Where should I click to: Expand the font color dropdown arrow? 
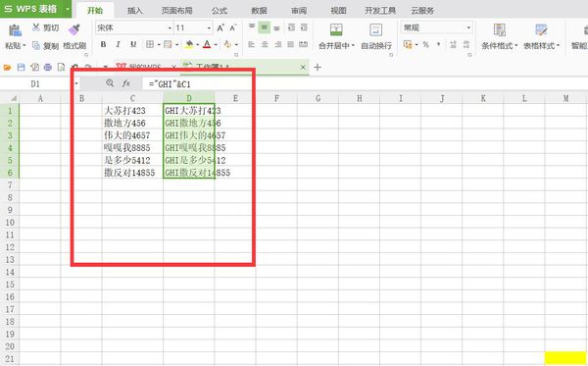coord(216,45)
